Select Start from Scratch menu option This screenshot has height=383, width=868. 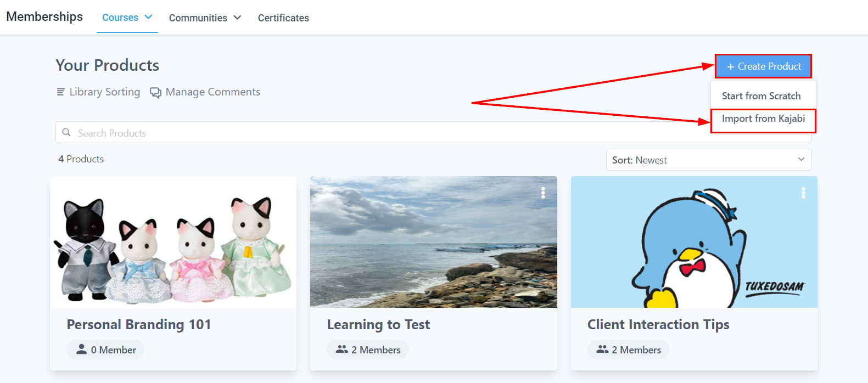761,96
